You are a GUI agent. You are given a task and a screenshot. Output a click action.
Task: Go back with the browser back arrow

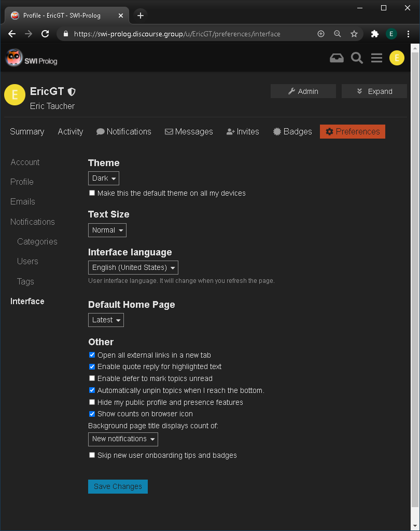point(12,34)
